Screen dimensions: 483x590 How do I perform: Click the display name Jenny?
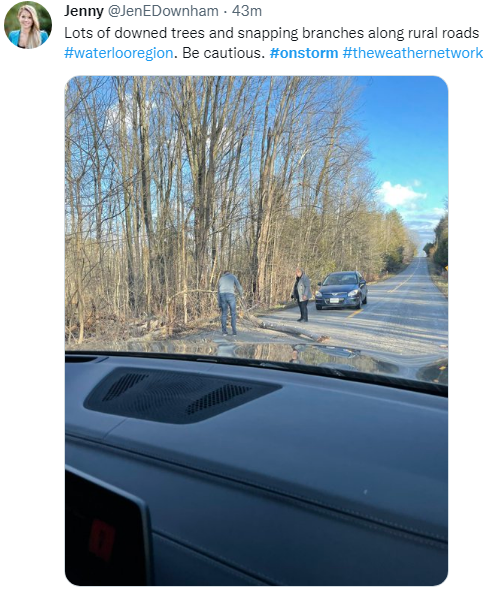(x=84, y=11)
